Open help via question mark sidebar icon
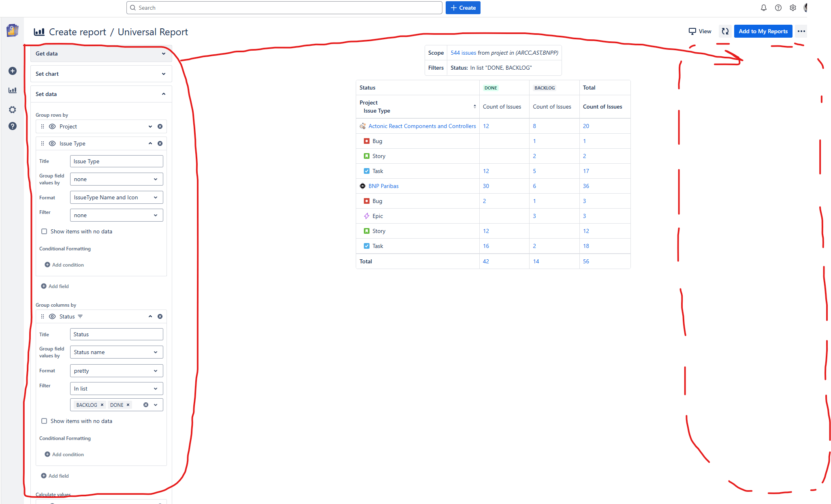The height and width of the screenshot is (504, 831). click(x=13, y=126)
